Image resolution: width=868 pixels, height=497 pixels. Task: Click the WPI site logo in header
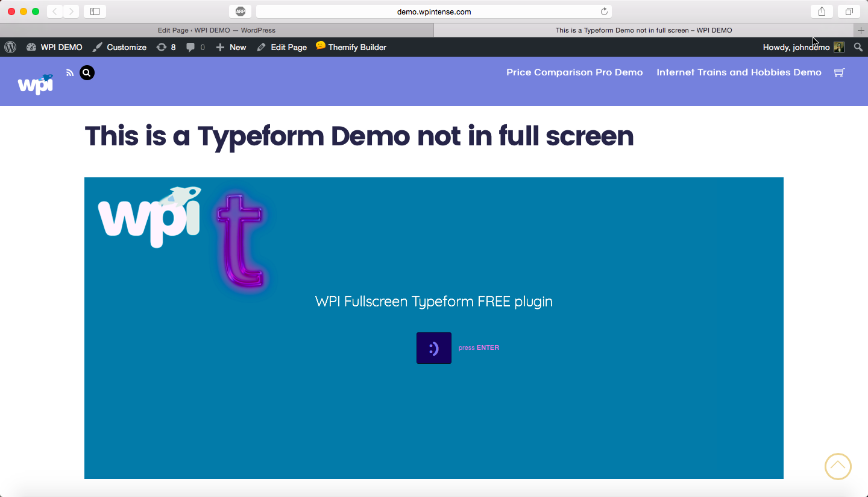point(36,84)
